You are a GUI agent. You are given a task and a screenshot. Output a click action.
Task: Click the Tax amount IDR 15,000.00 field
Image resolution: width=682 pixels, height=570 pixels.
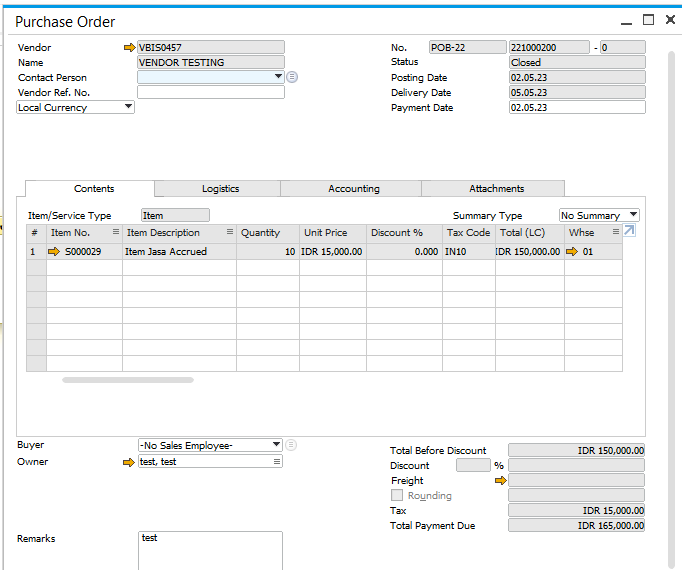point(576,510)
